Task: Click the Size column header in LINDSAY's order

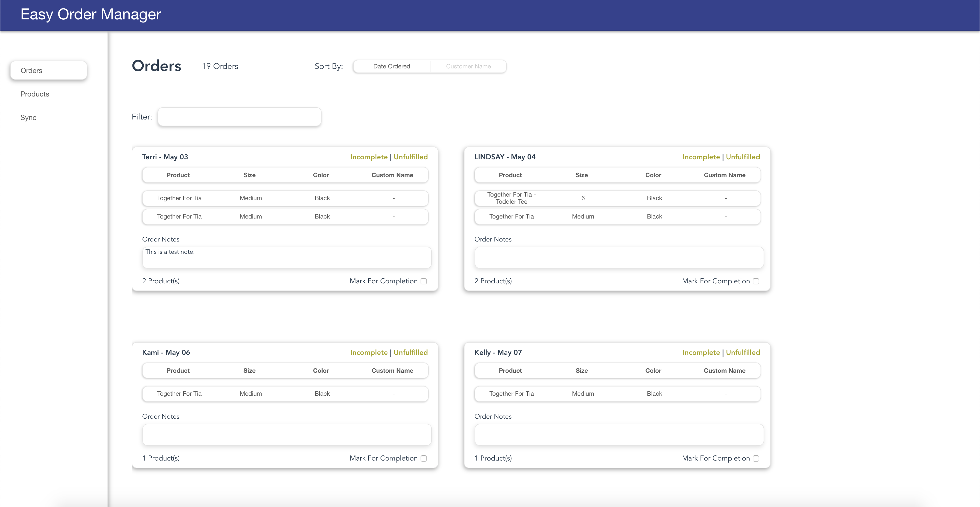Action: pyautogui.click(x=581, y=175)
